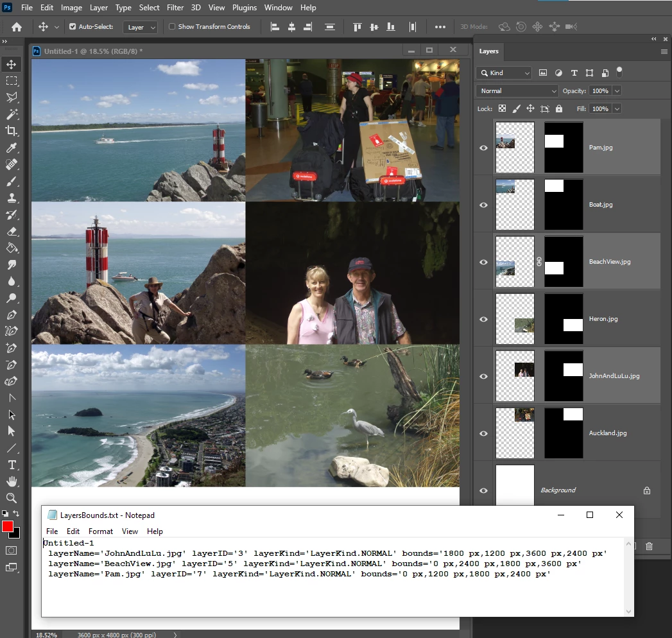This screenshot has width=672, height=638.
Task: Select the Polygonal Lasso tool
Action: pos(12,98)
